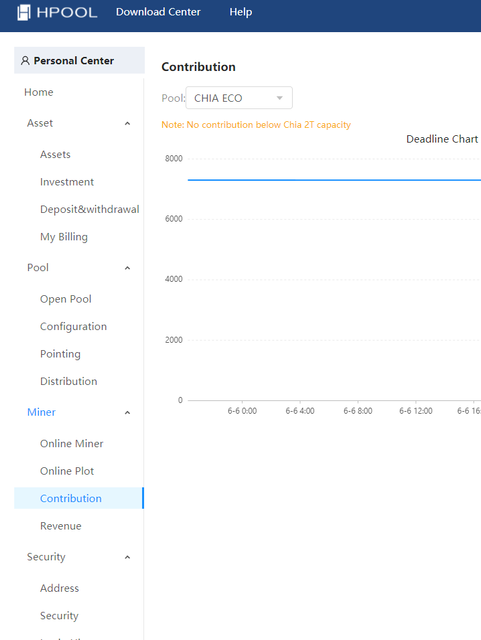The height and width of the screenshot is (640, 481).
Task: Click the Asset section label
Action: pos(40,123)
